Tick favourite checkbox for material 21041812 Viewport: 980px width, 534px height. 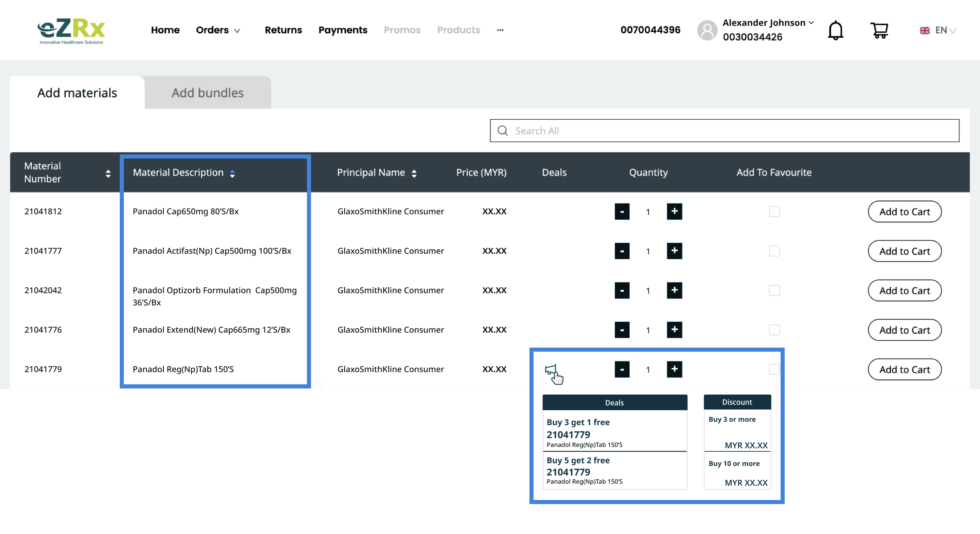click(x=774, y=212)
